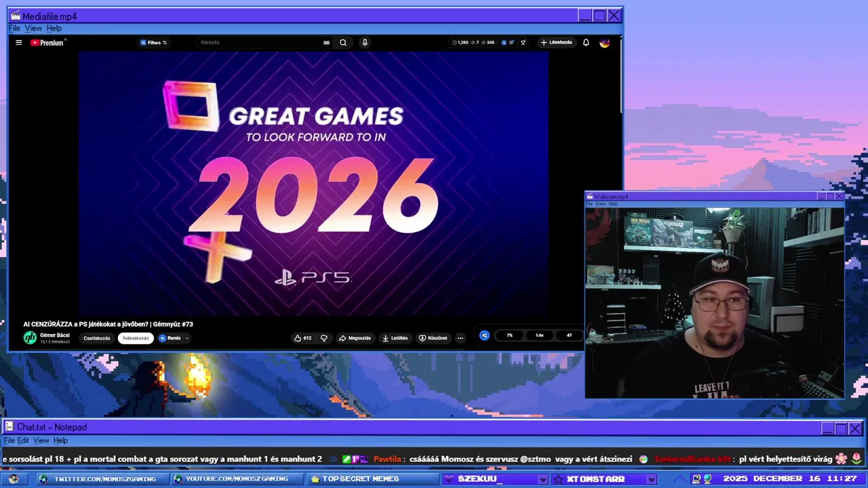Go to YouTube Premium home logo
This screenshot has width=868, height=488.
click(x=47, y=42)
